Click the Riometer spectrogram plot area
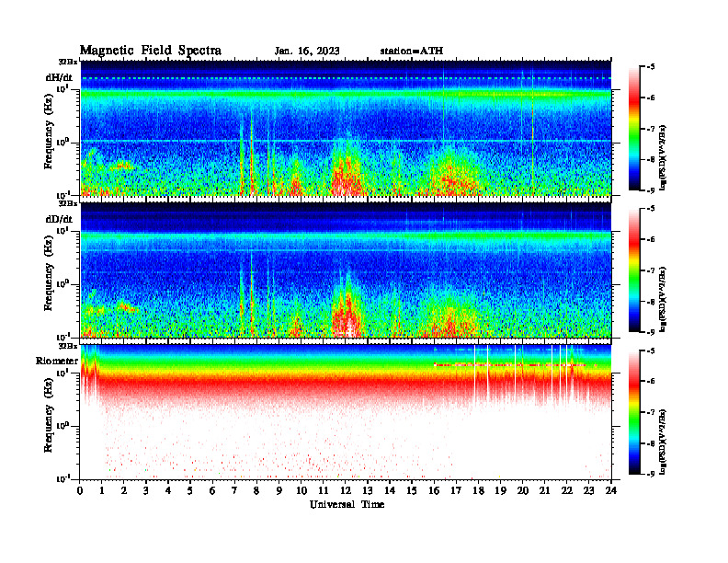728x563 pixels. pyautogui.click(x=346, y=411)
